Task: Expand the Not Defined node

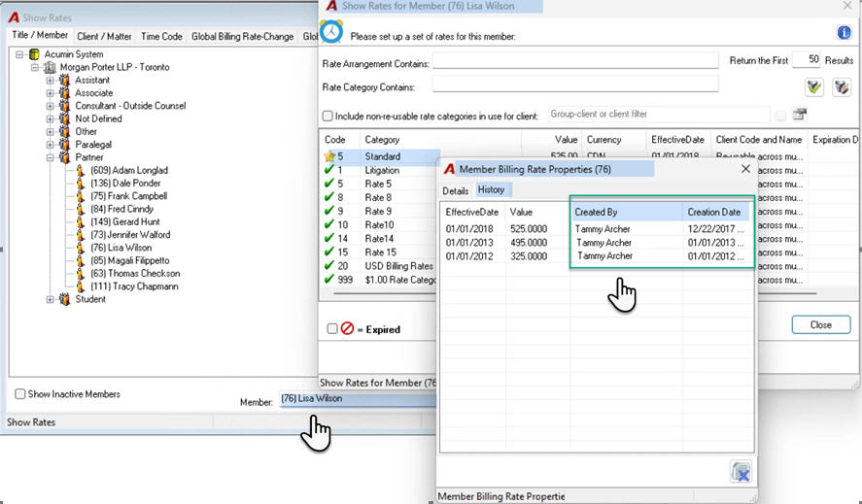Action: point(50,118)
